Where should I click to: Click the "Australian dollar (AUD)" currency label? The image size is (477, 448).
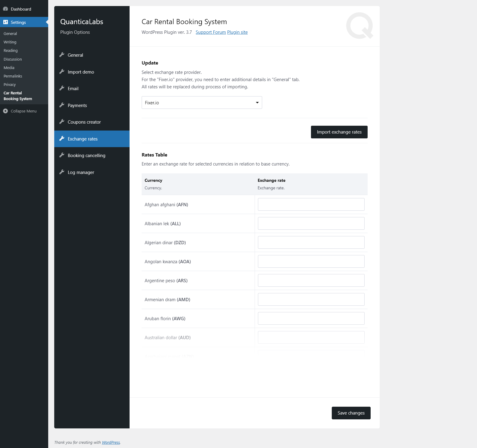point(168,338)
